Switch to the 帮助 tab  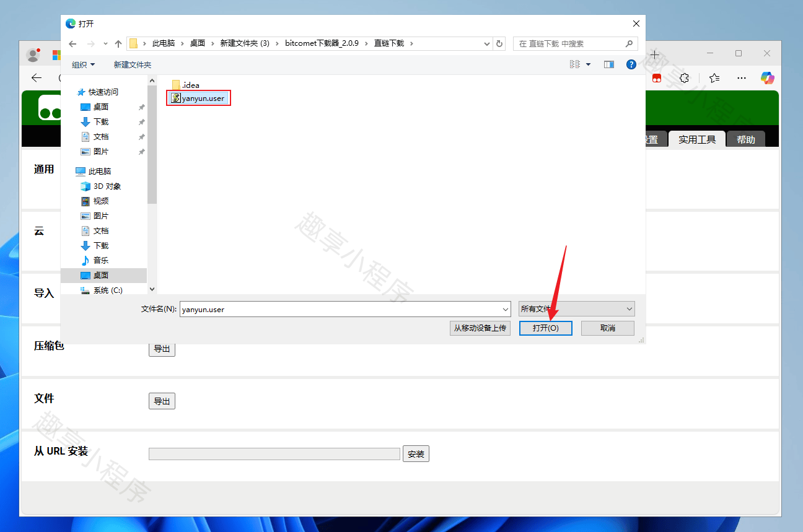click(x=745, y=139)
